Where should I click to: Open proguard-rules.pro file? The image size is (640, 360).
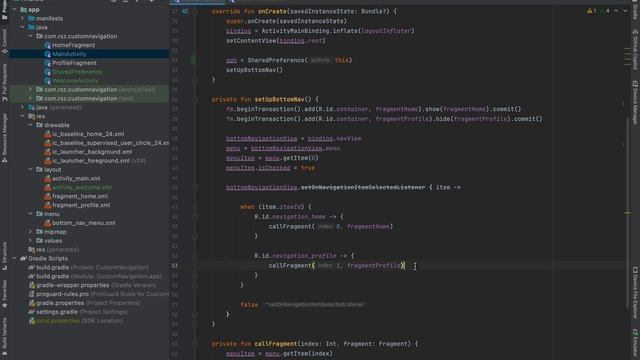point(98,294)
